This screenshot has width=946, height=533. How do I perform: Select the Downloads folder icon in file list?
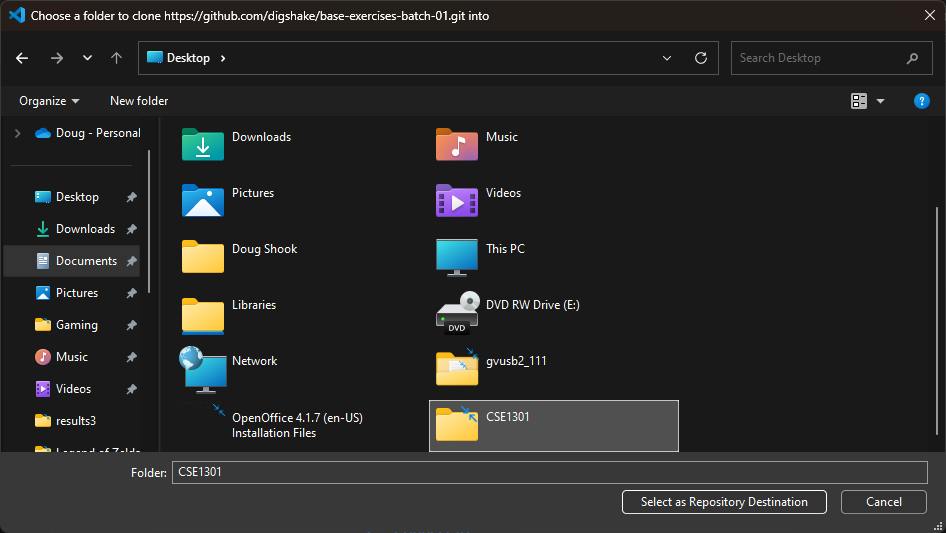pos(203,144)
